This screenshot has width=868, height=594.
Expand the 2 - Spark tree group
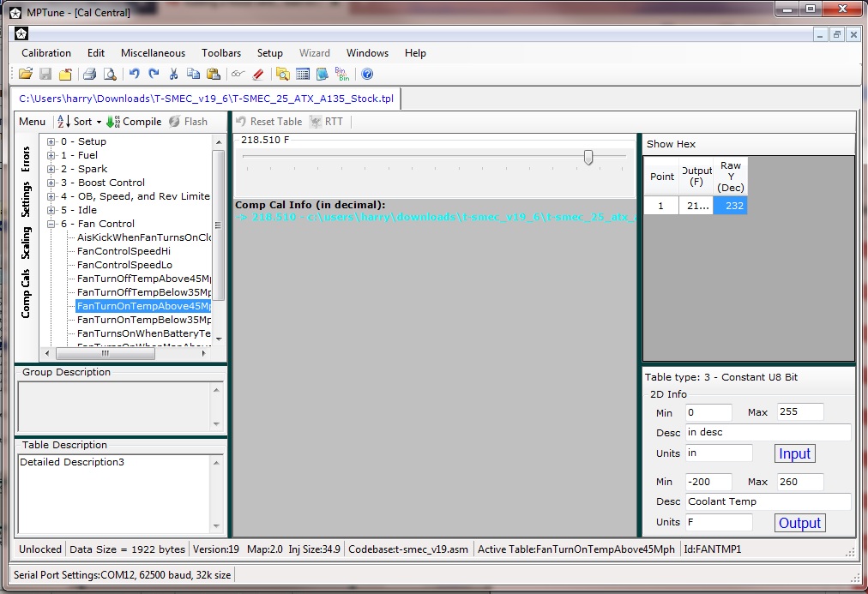[x=51, y=169]
